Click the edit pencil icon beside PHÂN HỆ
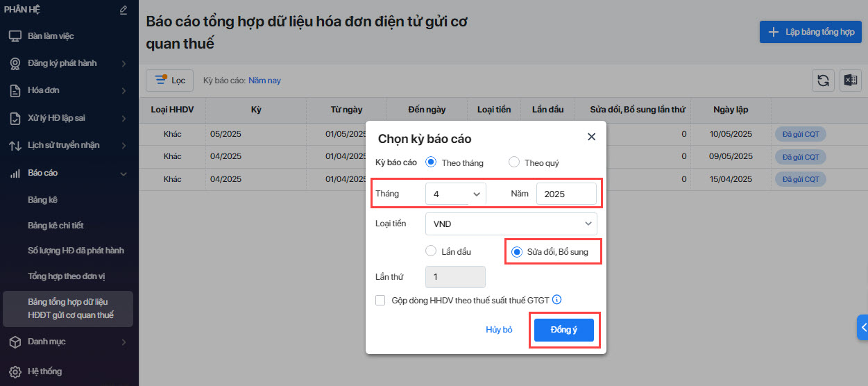 124,10
